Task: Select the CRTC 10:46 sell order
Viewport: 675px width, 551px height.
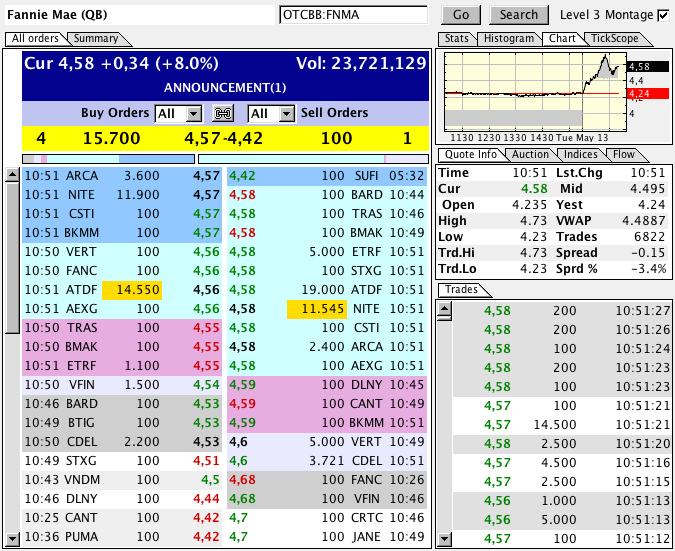Action: [x=327, y=518]
